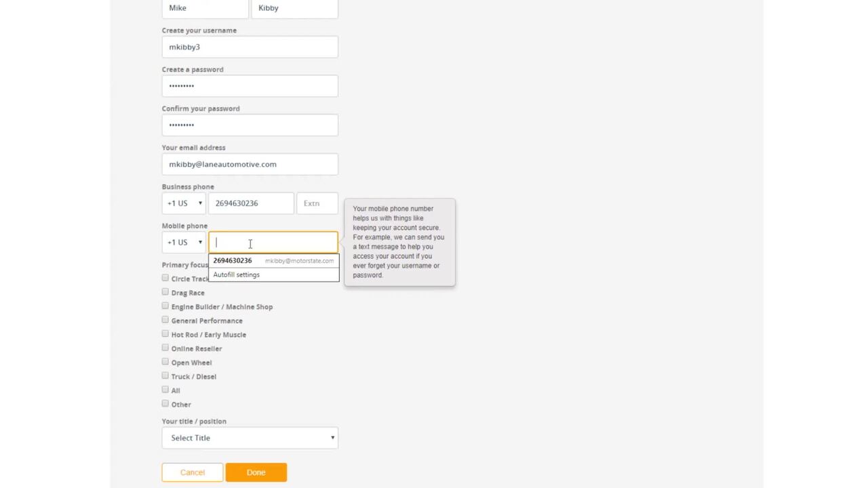Enable Engine Builder / Machine Shop option
868x488 pixels.
coord(165,306)
